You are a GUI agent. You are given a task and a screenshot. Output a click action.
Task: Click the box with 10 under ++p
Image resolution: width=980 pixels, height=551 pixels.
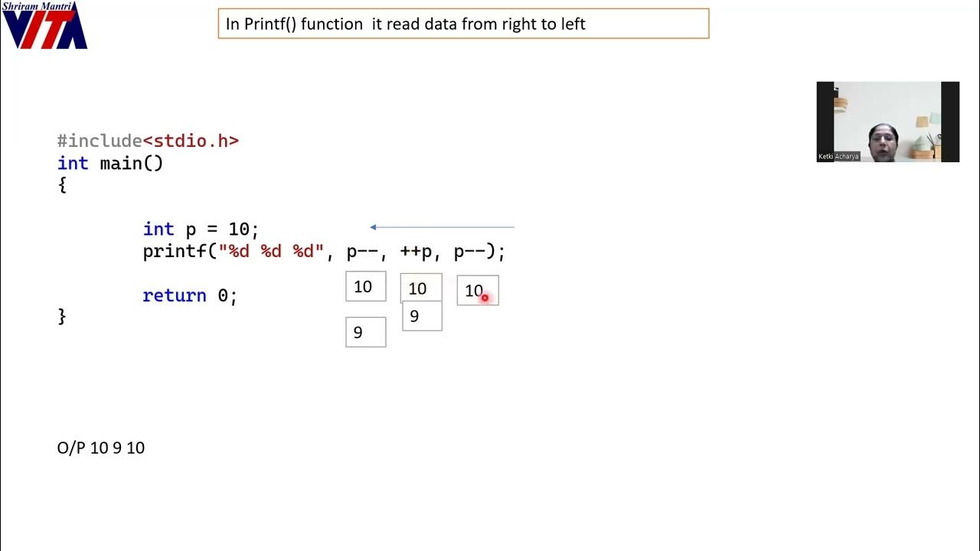coord(420,288)
